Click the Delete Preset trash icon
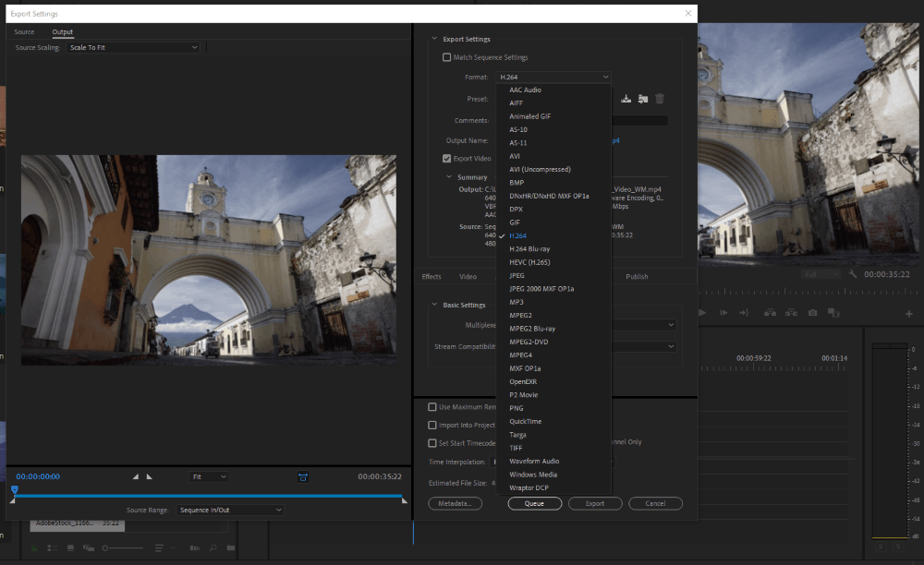Image resolution: width=924 pixels, height=565 pixels. click(660, 99)
